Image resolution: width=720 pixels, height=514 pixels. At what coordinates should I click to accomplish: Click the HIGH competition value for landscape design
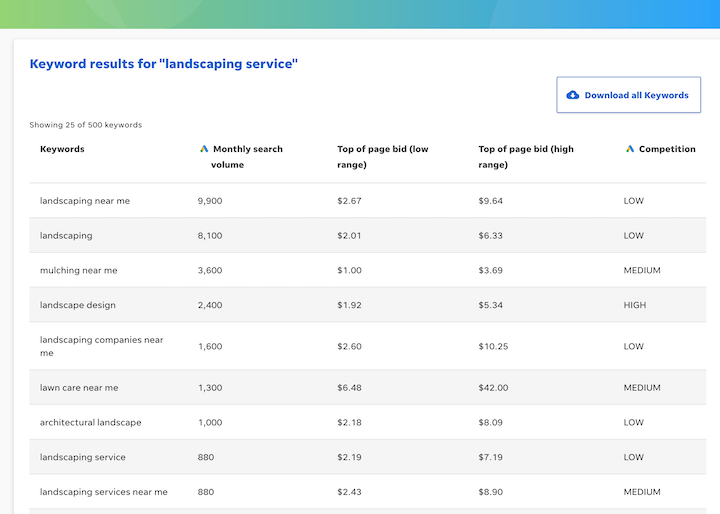pyautogui.click(x=634, y=305)
